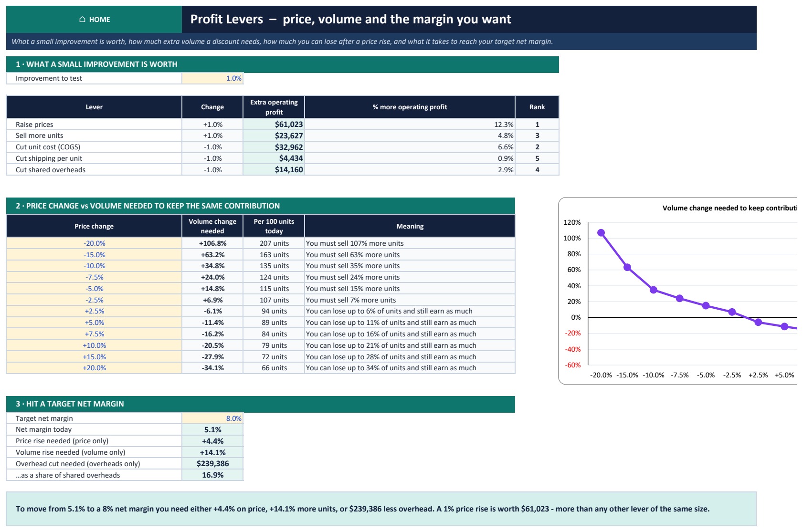The width and height of the screenshot is (803, 532).
Task: Click the chart data point at -20.0%
Action: tap(601, 233)
